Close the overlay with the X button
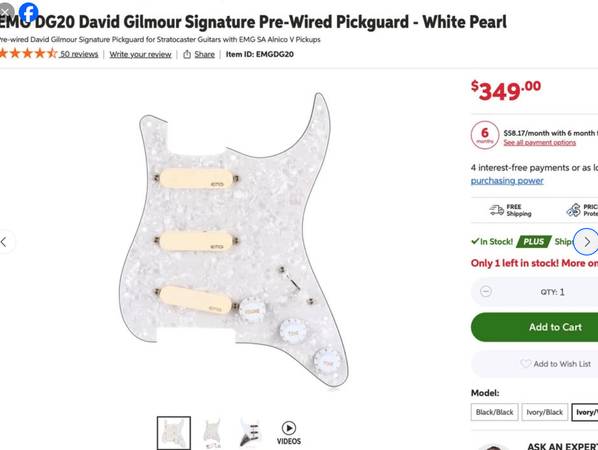Image resolution: width=598 pixels, height=450 pixels. coord(5,11)
